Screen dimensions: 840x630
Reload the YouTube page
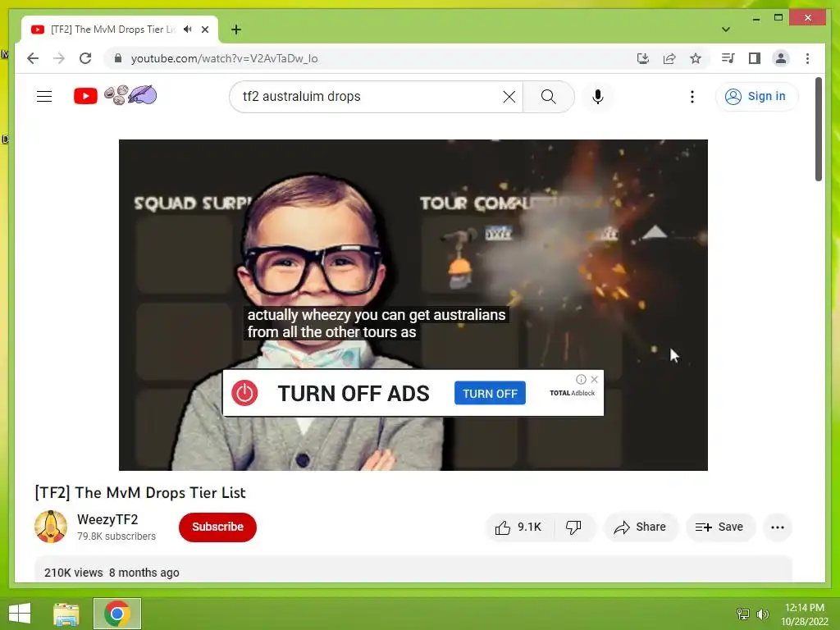point(85,58)
